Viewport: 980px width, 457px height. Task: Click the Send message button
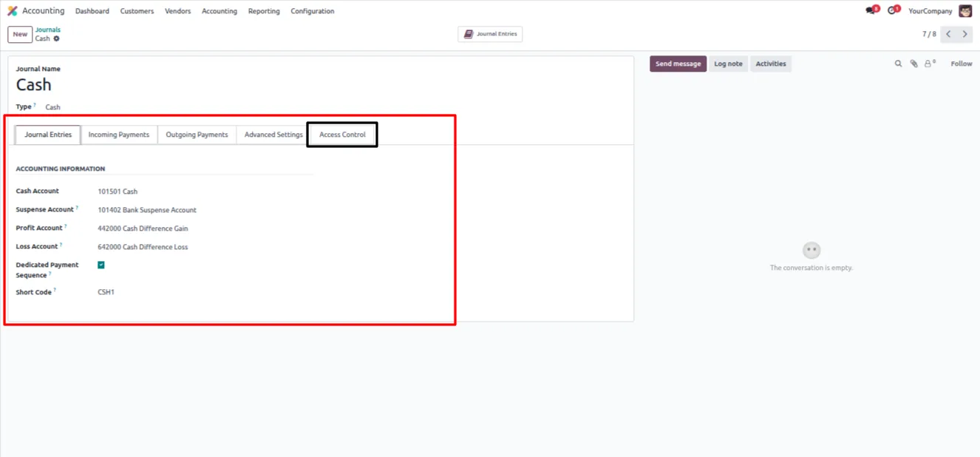tap(678, 64)
